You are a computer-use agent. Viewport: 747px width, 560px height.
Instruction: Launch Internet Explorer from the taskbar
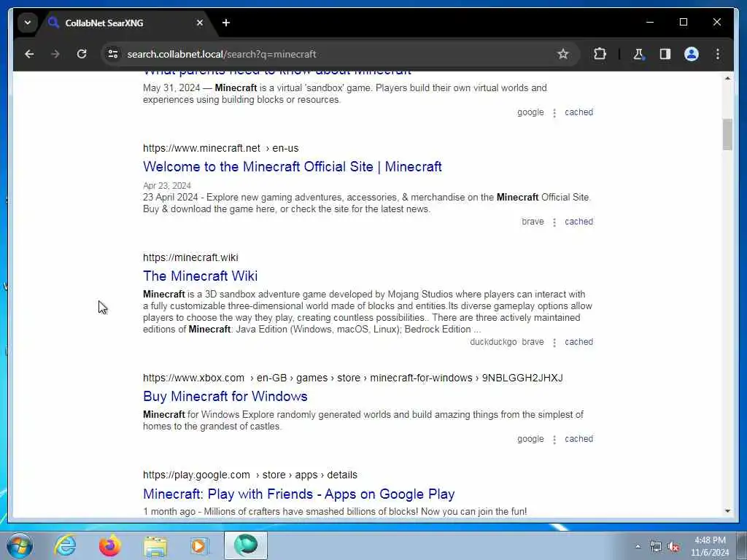pyautogui.click(x=65, y=545)
